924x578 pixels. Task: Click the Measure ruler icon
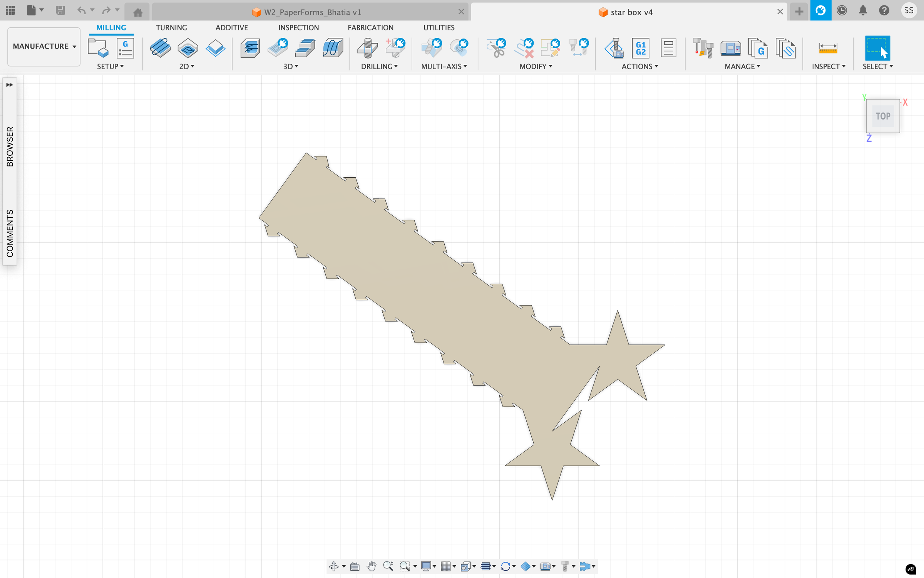coord(828,48)
